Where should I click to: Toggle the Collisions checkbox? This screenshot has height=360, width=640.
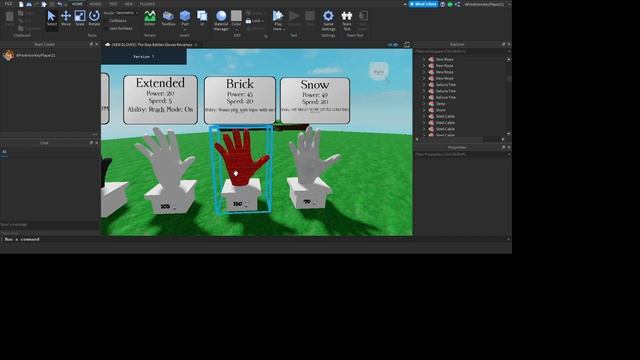pyautogui.click(x=106, y=21)
